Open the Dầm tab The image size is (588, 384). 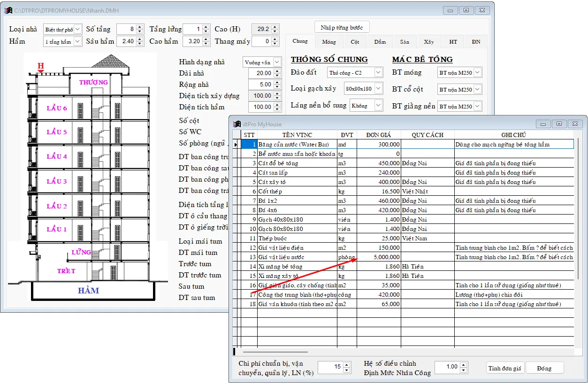[x=380, y=42]
